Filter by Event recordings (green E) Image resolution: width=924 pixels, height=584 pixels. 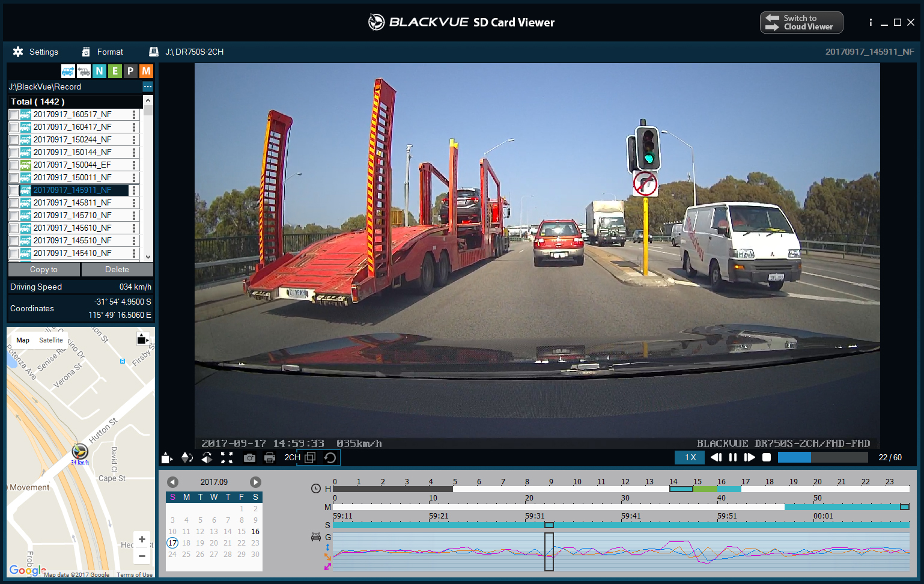(x=115, y=71)
